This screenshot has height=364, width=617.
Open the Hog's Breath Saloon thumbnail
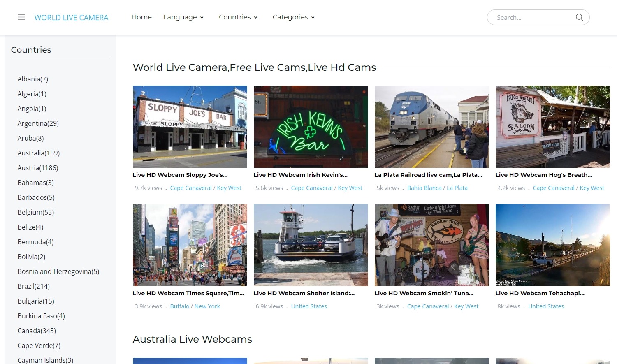pos(552,127)
